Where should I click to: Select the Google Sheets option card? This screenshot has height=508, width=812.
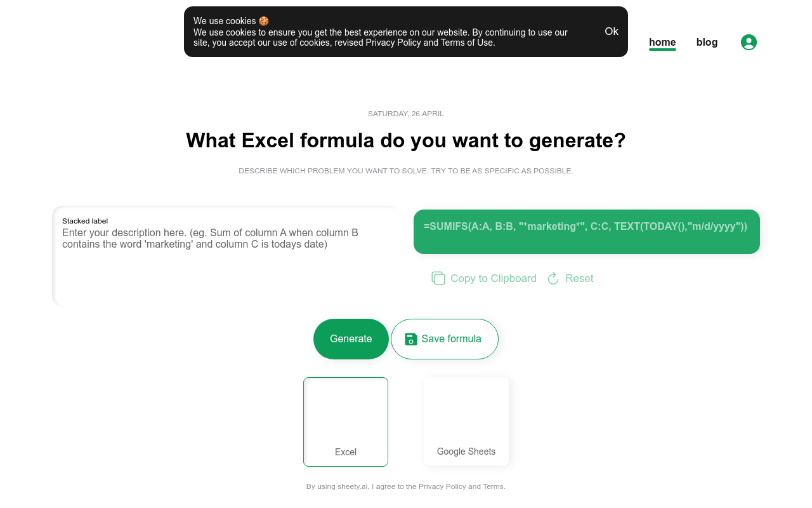click(466, 421)
